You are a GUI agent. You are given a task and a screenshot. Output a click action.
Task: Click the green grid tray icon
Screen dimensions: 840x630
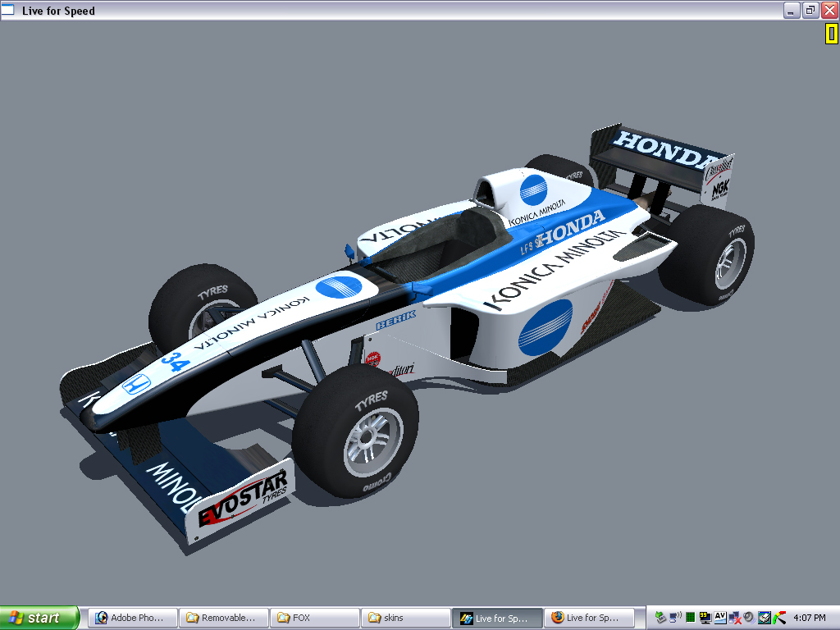tap(691, 618)
